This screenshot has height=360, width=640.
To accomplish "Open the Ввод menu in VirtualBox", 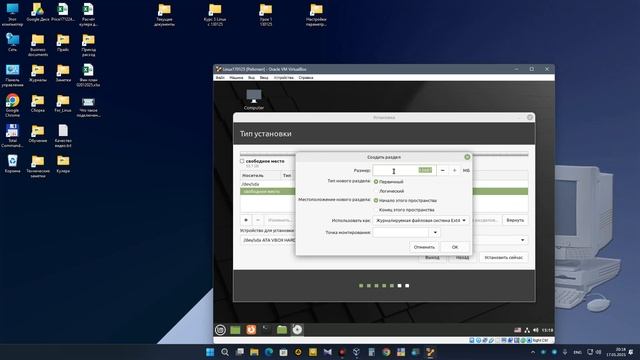I will point(264,78).
